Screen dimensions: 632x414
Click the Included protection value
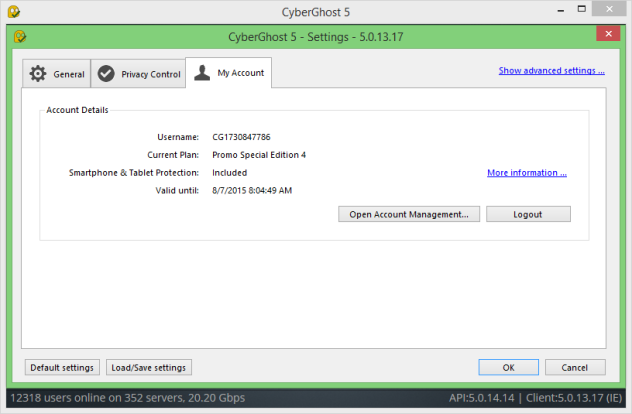pos(229,173)
